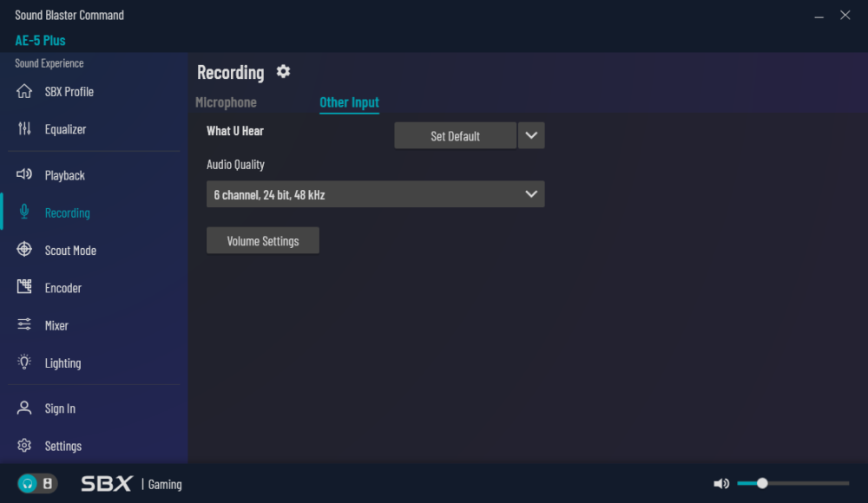Image resolution: width=868 pixels, height=503 pixels.
Task: Click the Sound Experience heading
Action: click(x=49, y=63)
